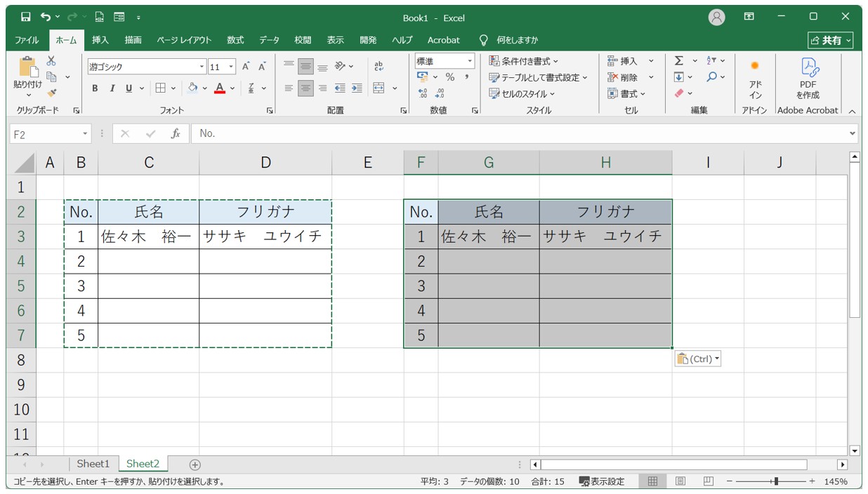This screenshot has width=868, height=494.
Task: Decrease the cell indent
Action: [x=340, y=88]
